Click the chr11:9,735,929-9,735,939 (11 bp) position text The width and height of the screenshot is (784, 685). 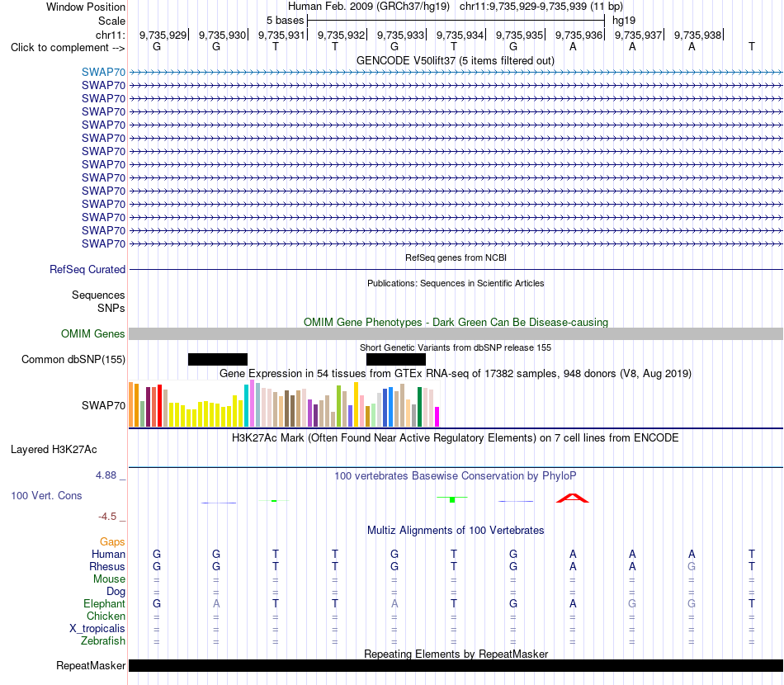541,7
